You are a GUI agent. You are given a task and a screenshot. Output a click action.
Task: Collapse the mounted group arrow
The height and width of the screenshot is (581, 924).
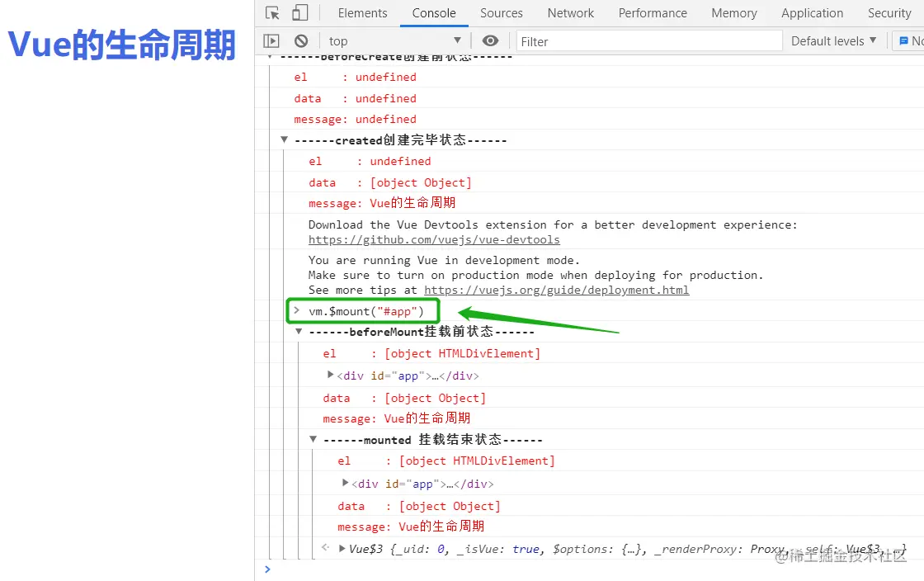click(313, 439)
